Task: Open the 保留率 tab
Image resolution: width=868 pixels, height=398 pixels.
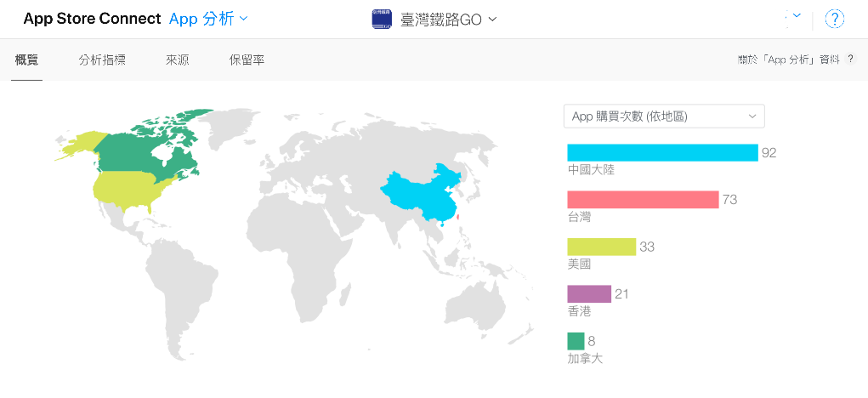Action: coord(247,60)
